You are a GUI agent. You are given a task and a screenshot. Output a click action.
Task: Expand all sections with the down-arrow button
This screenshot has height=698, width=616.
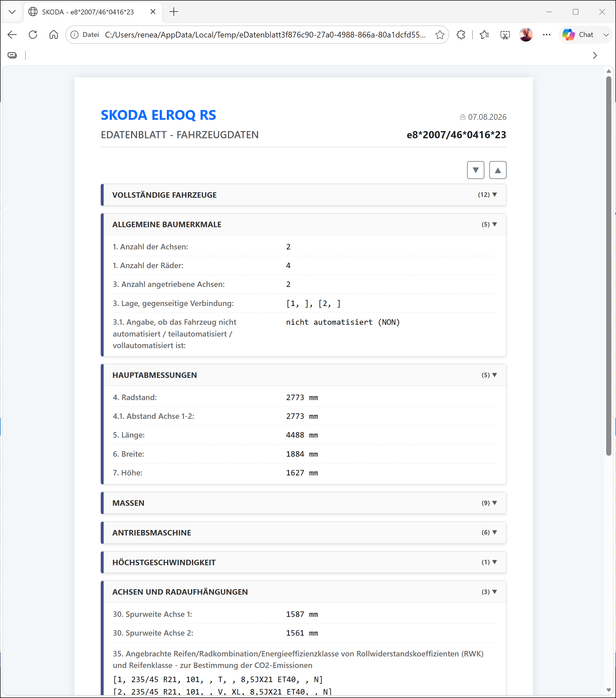click(x=475, y=170)
